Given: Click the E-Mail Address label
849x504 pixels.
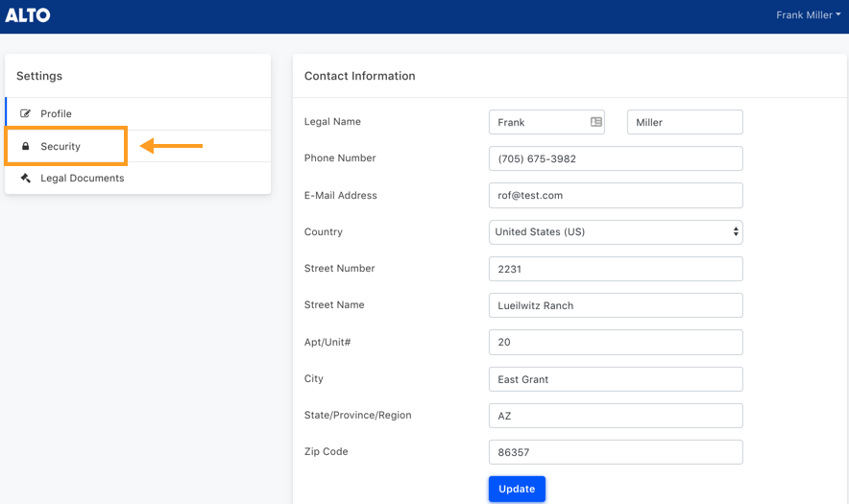Looking at the screenshot, I should (341, 196).
